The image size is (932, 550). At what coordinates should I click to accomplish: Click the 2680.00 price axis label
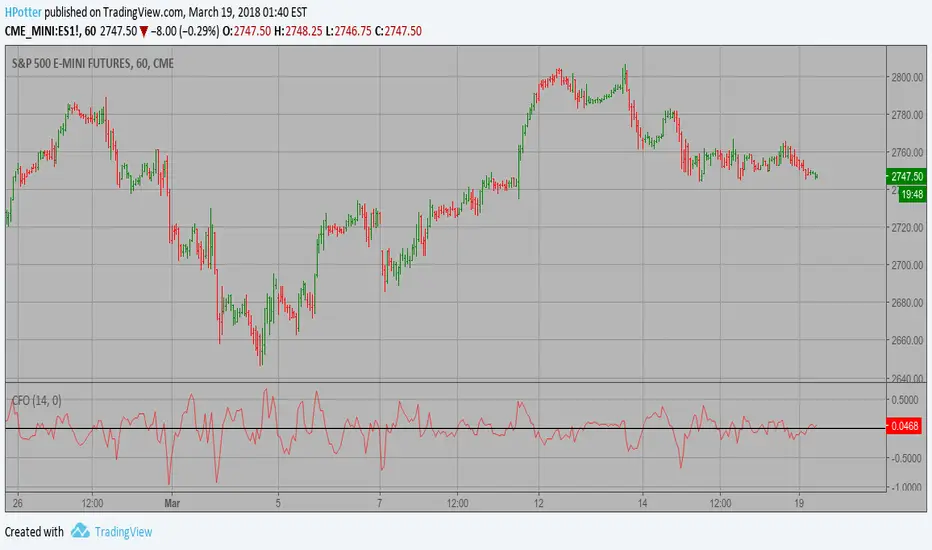pos(907,303)
